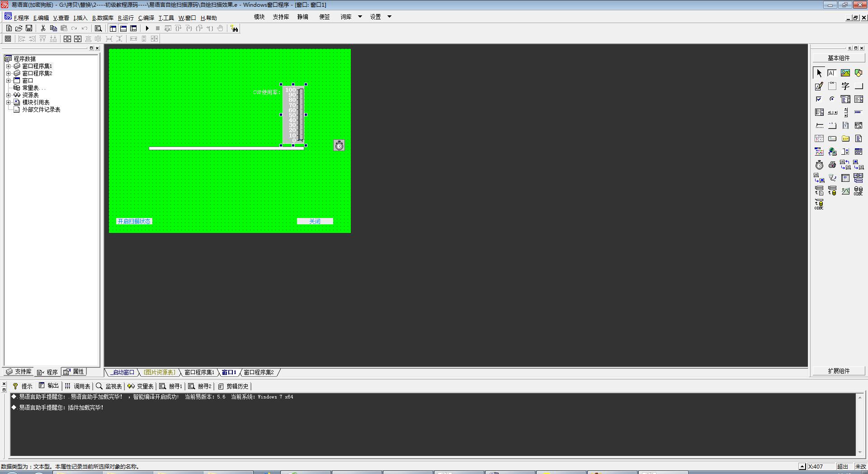Screen dimensions: 868x474
Task: Click the small up arrow before X:407
Action: (x=802, y=466)
